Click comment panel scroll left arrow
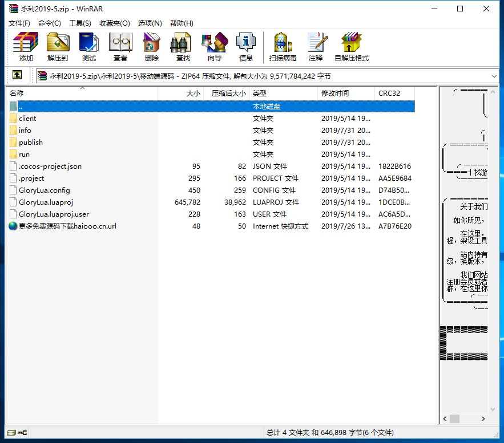Screen dimensions: 504x443 tap(445, 418)
